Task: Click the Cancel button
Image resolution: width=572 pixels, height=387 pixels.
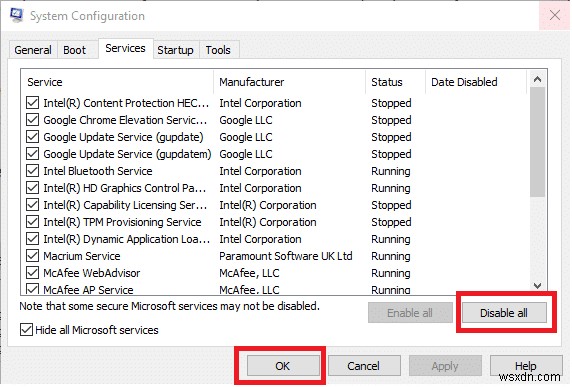Action: 364,365
